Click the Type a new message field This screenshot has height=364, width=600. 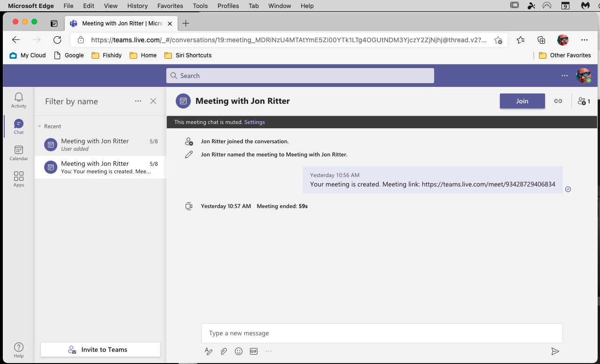tap(382, 333)
